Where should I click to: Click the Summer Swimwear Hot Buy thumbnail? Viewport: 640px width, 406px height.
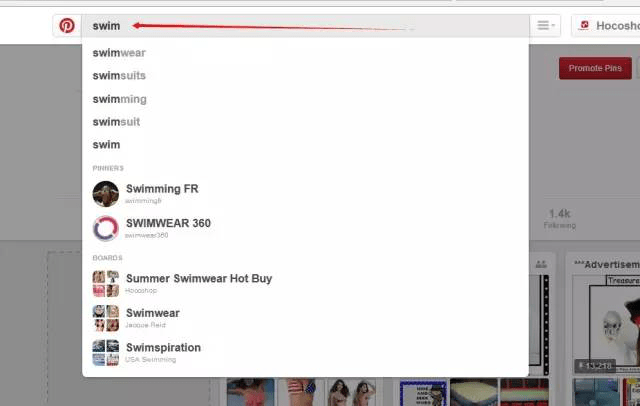[106, 284]
